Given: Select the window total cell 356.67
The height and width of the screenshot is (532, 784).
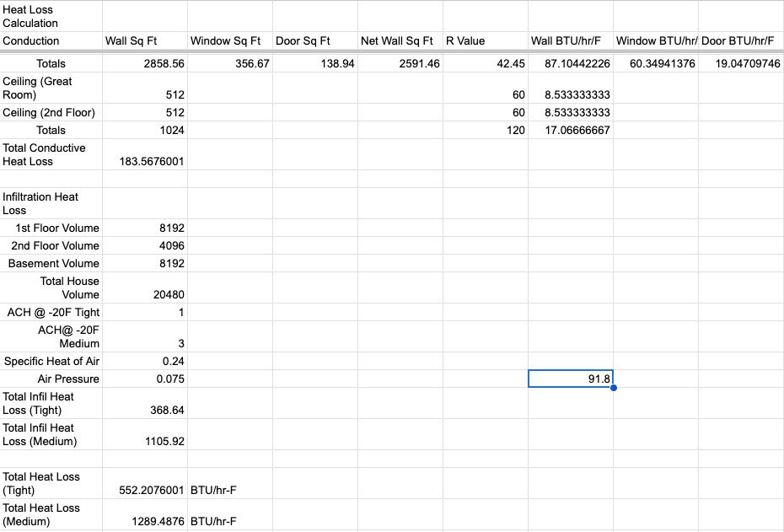Looking at the screenshot, I should coord(230,63).
